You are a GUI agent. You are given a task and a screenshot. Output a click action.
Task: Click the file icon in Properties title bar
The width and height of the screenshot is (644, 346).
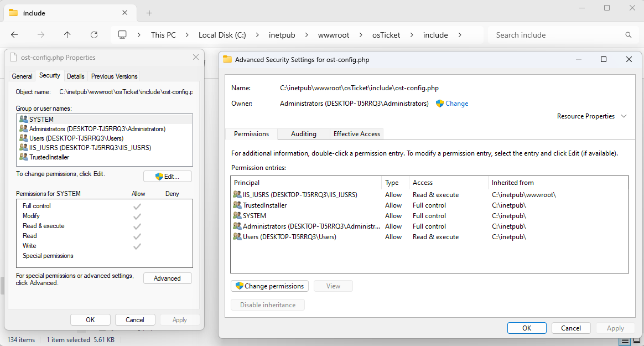point(13,57)
